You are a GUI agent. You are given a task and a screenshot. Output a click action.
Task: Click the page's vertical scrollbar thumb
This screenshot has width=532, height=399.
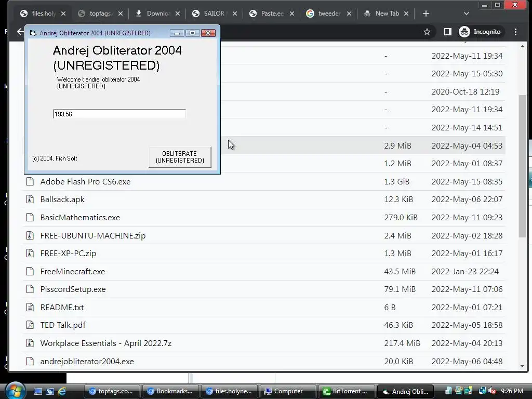[522, 166]
